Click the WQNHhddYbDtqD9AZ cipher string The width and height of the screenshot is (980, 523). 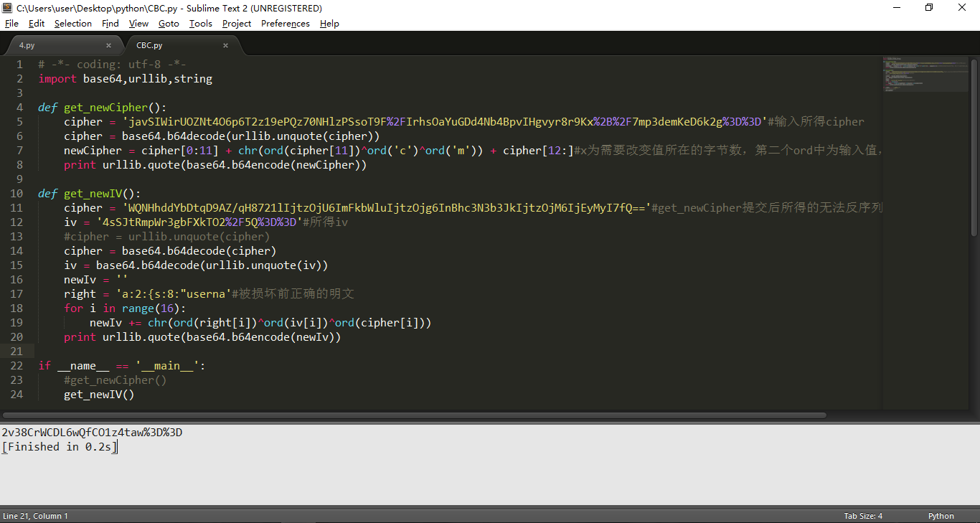click(x=387, y=208)
